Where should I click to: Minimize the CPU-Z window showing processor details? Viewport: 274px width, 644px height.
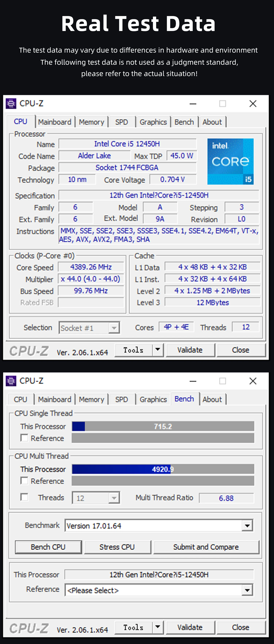(193, 103)
